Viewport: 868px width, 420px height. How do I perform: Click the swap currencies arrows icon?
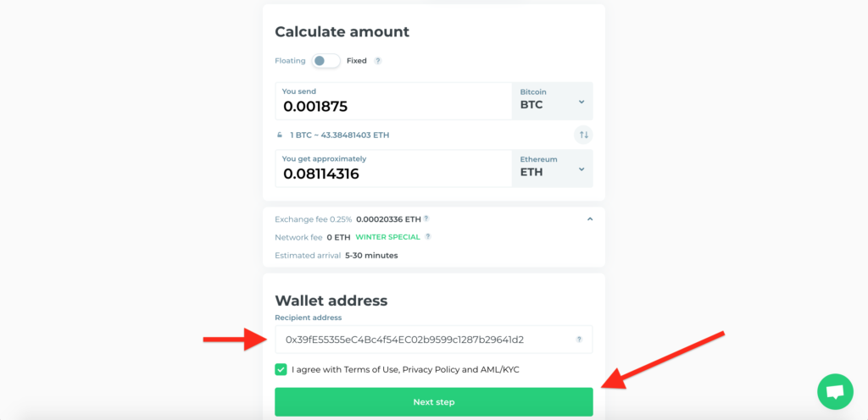[583, 135]
